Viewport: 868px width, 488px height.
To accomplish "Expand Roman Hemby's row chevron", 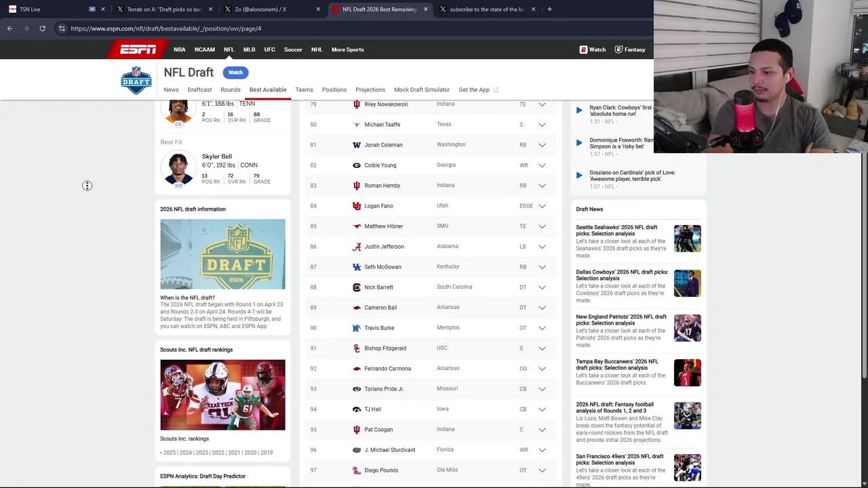I will [542, 186].
